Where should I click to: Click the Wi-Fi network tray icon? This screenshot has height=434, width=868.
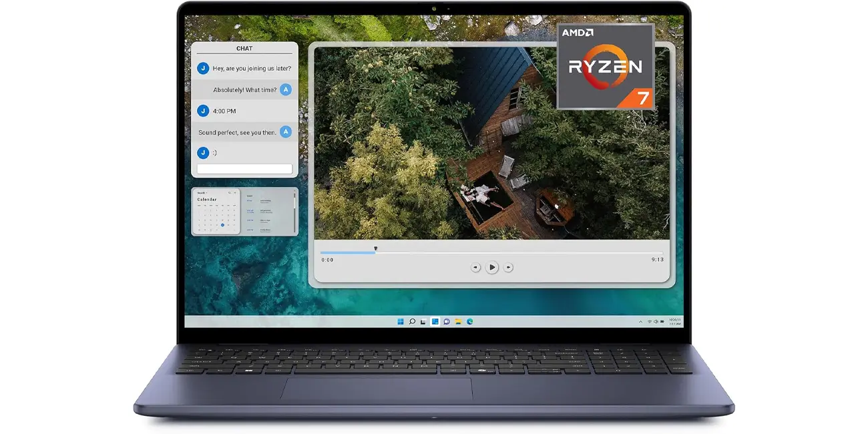coord(649,322)
